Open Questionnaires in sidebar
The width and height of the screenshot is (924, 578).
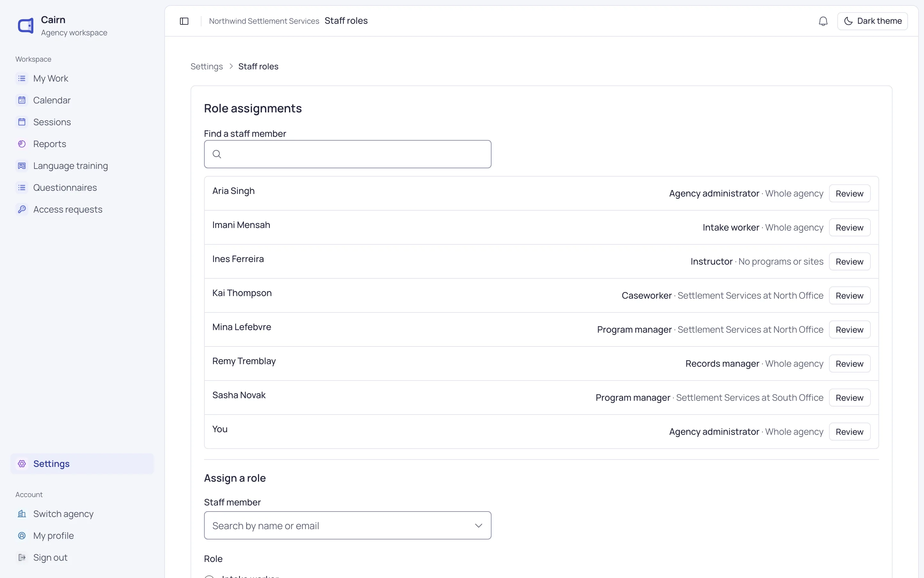(82, 187)
